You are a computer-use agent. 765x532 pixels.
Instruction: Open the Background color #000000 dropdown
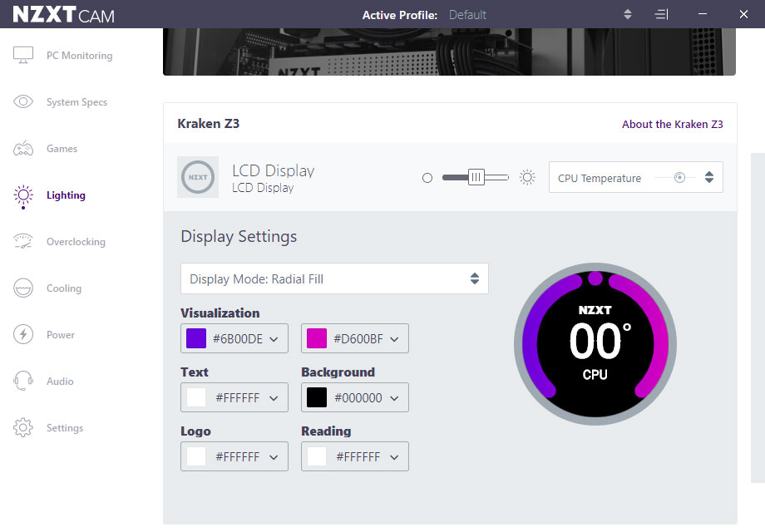355,397
